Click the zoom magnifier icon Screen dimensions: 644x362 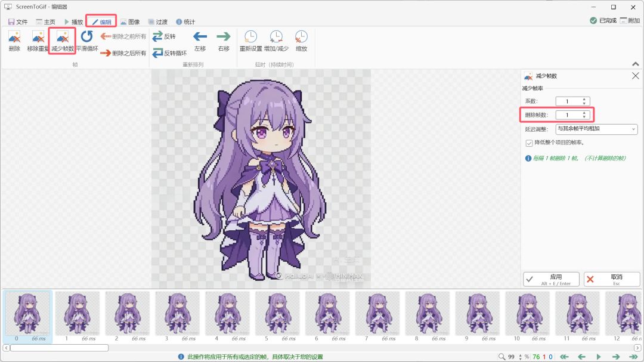coord(501,357)
